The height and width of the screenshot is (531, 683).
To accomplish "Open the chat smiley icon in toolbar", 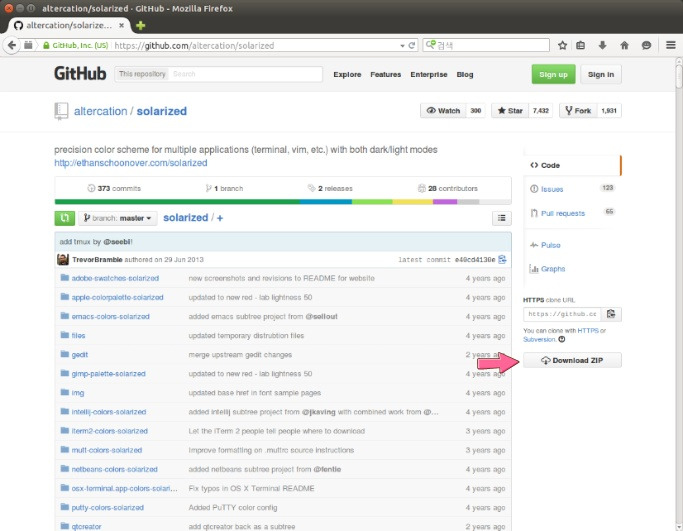I will 646,45.
